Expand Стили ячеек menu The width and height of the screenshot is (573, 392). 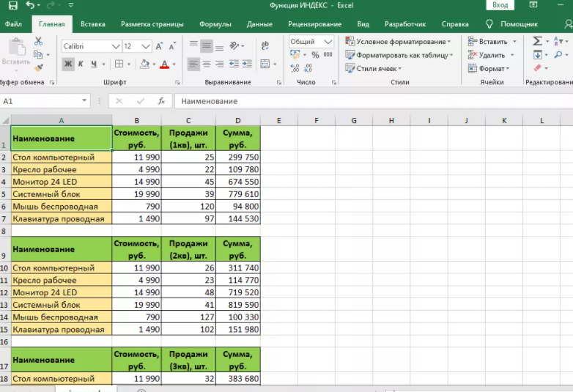coord(374,68)
